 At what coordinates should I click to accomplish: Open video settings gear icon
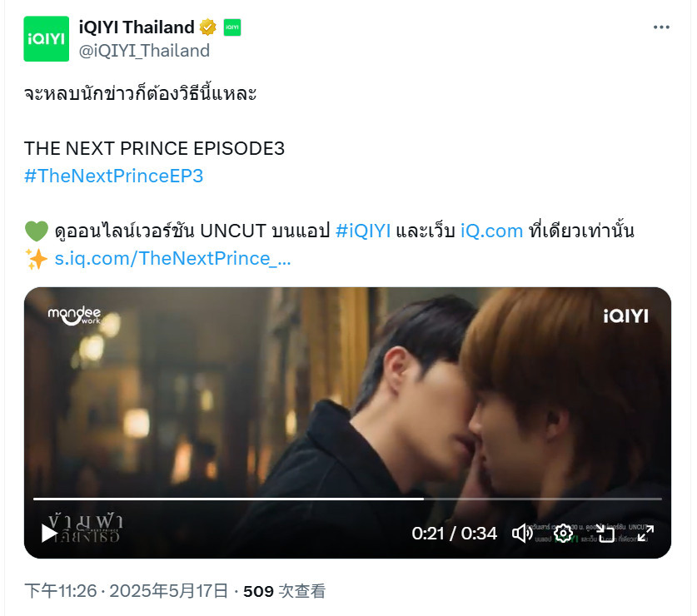tap(563, 533)
